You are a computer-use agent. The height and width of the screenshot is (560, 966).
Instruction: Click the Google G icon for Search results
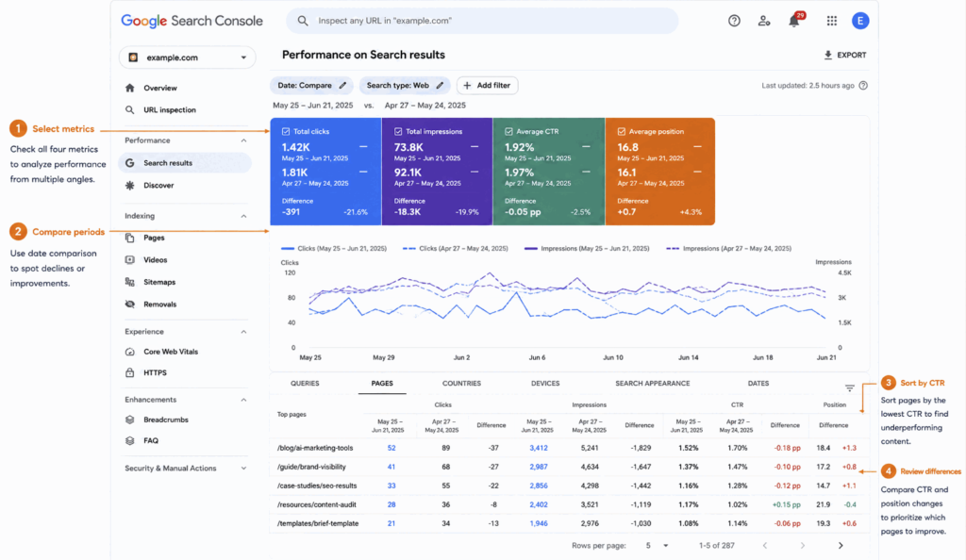pyautogui.click(x=129, y=163)
